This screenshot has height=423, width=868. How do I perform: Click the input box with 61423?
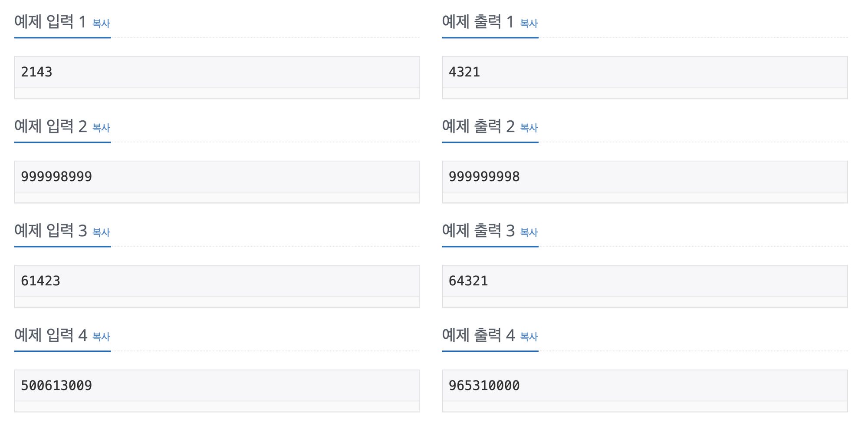217,281
